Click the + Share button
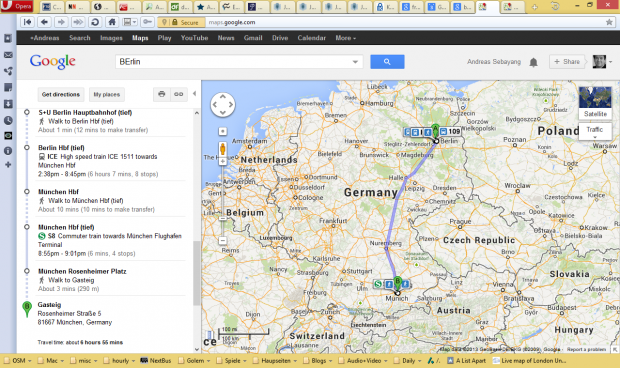Viewport: 620px width, 368px height. coord(567,62)
